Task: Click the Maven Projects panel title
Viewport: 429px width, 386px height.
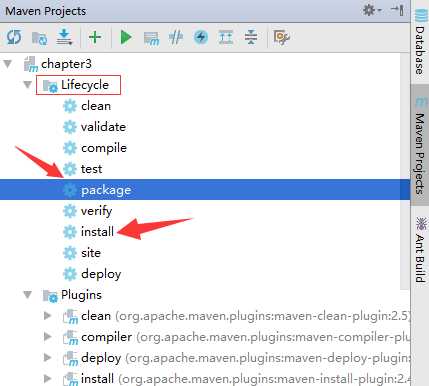Action: (46, 11)
